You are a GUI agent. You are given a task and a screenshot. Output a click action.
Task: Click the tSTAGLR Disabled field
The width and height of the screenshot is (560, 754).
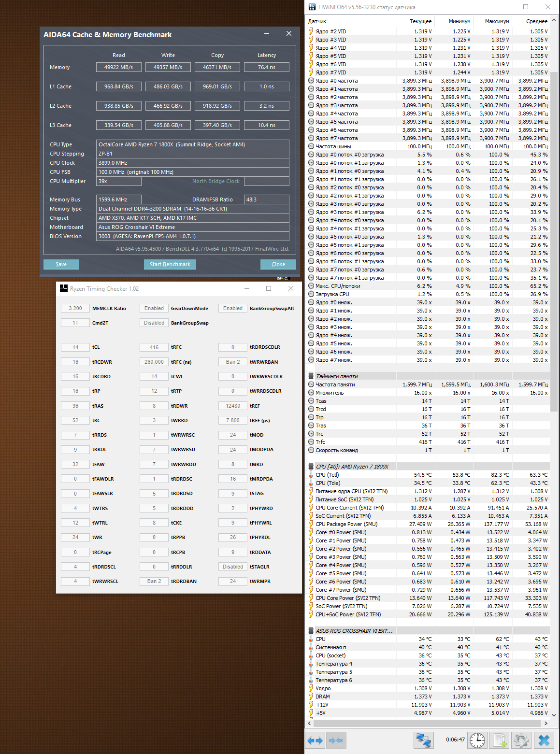(233, 567)
